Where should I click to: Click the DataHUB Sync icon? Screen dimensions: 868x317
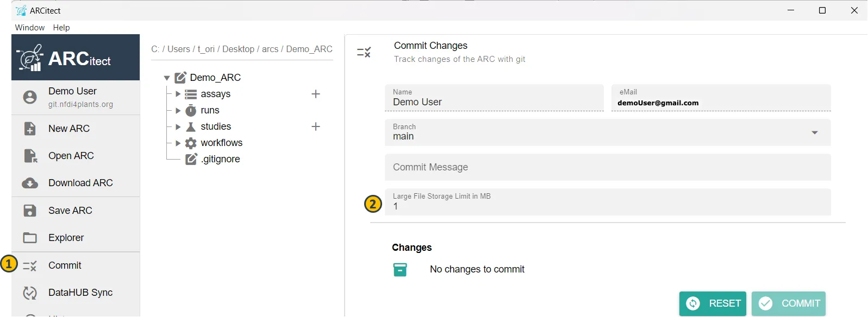point(30,293)
